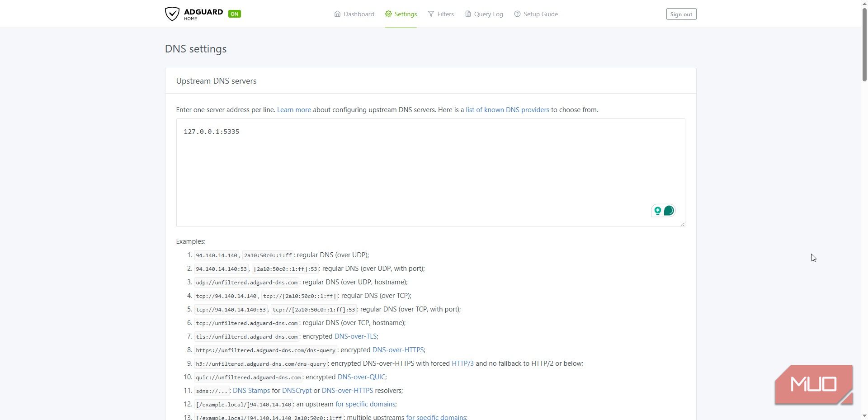Viewport: 868px width, 420px height.
Task: Click the page scrollbar's down arrow
Action: pos(864,416)
